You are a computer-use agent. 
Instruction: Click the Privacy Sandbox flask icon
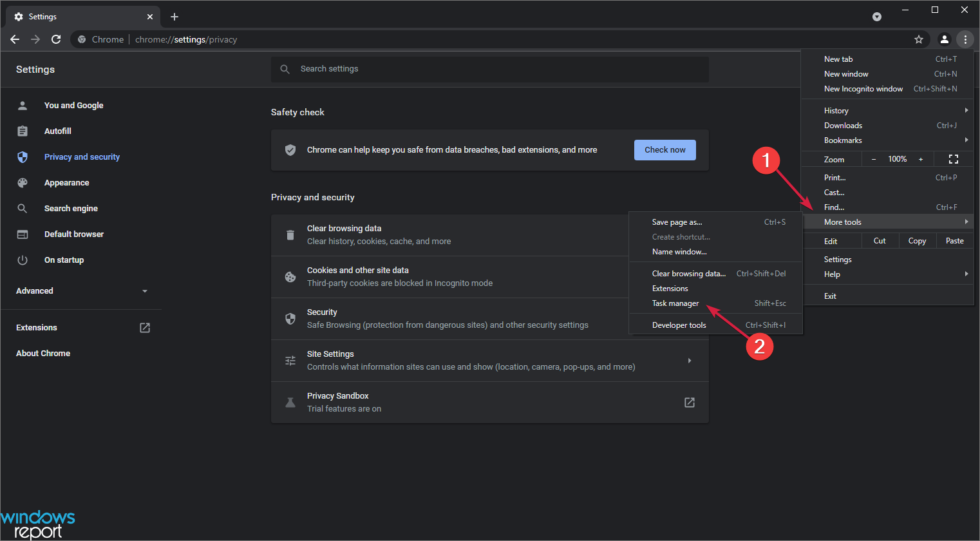pyautogui.click(x=290, y=403)
